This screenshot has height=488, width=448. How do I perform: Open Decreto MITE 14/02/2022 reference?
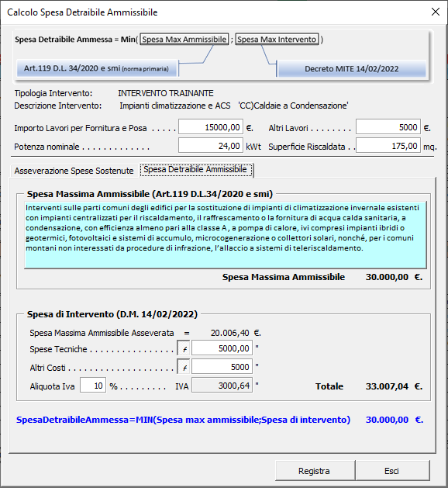pos(351,68)
